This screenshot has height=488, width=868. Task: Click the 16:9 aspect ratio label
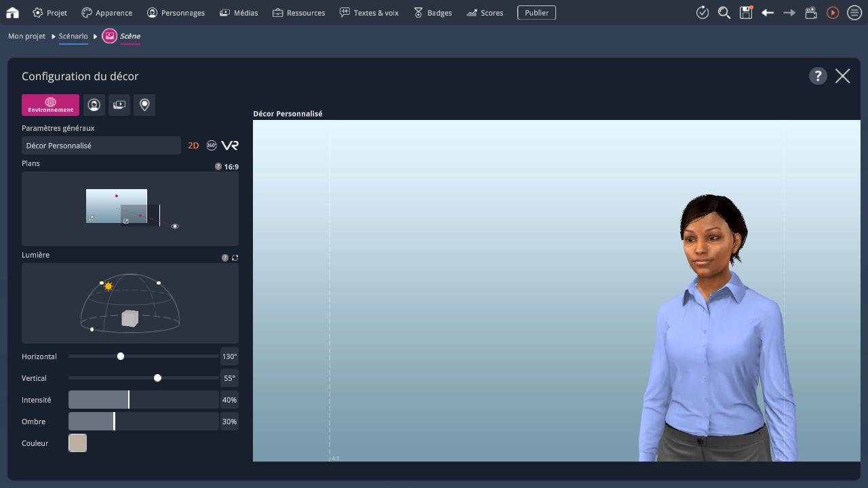click(x=231, y=167)
